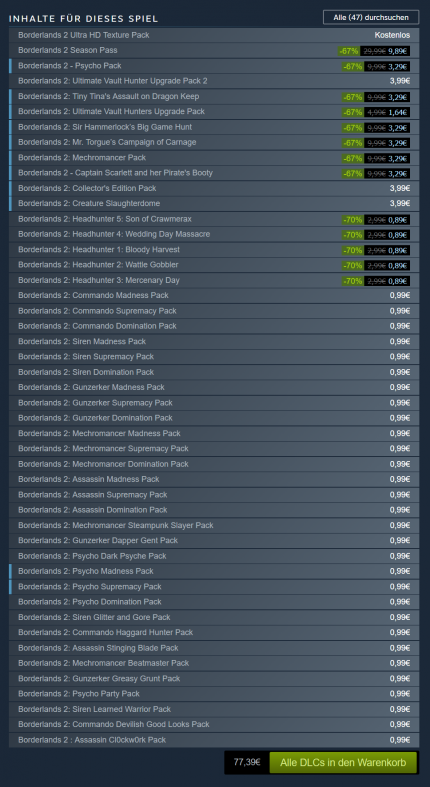Open Siren Domination Pack entry
The image size is (430, 787).
click(x=214, y=372)
